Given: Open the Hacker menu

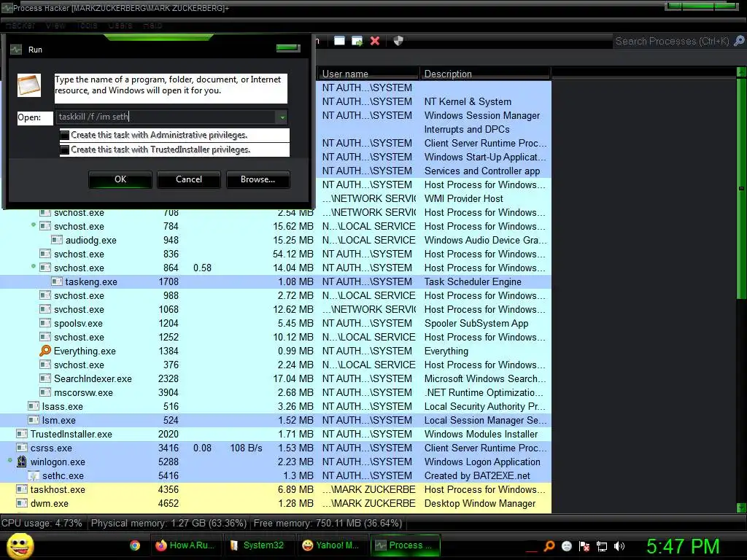Looking at the screenshot, I should coord(20,26).
